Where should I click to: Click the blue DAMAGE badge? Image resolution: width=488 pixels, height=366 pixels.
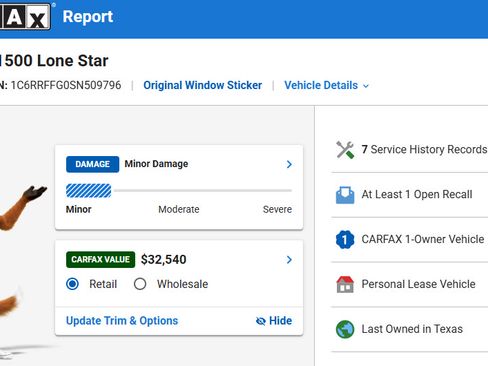[92, 164]
